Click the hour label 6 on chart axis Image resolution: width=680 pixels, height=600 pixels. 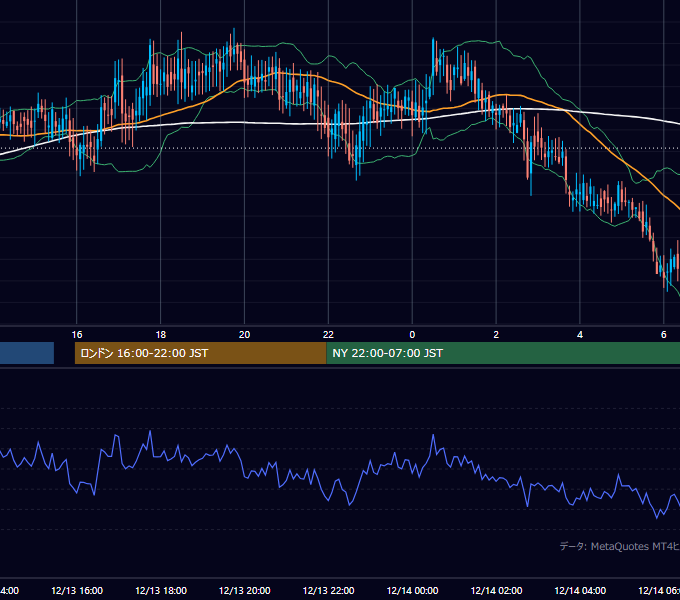(664, 335)
